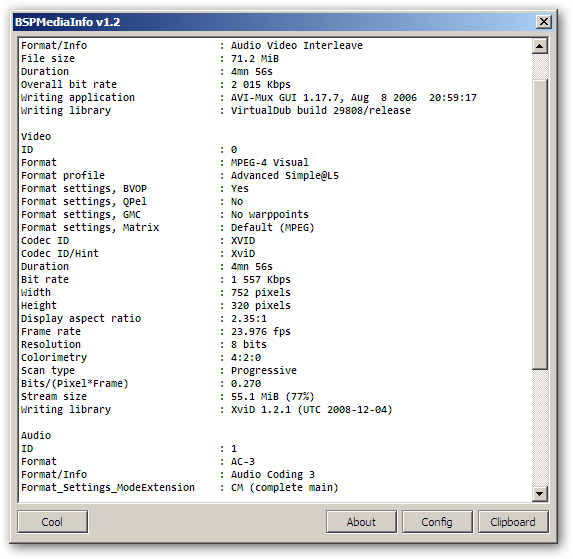Image resolution: width=573 pixels, height=559 pixels.
Task: Select 'XviD 1.2.1 (UTC 2008-12-04)' text
Action: (x=311, y=410)
